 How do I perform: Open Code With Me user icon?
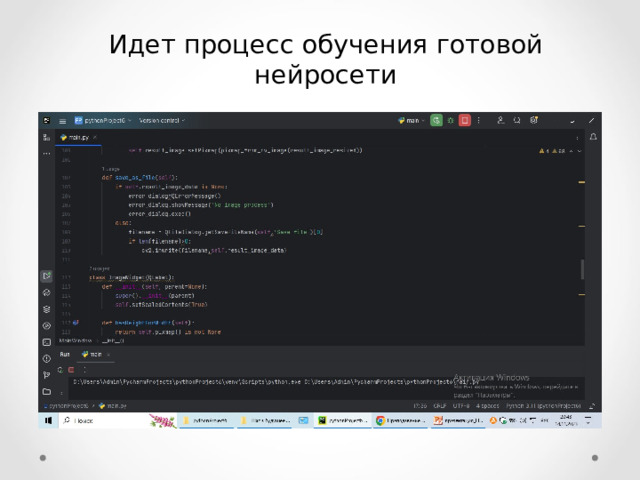pos(500,120)
